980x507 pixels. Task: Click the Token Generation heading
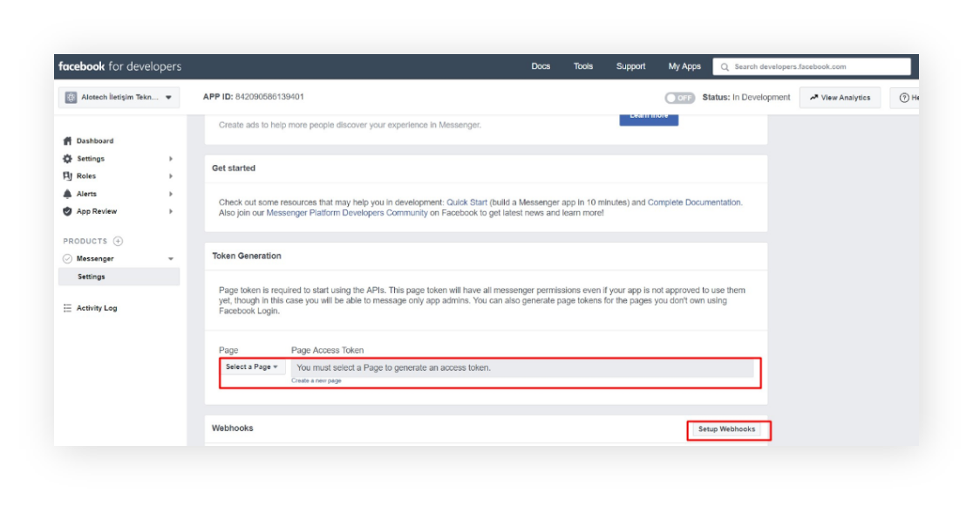246,257
